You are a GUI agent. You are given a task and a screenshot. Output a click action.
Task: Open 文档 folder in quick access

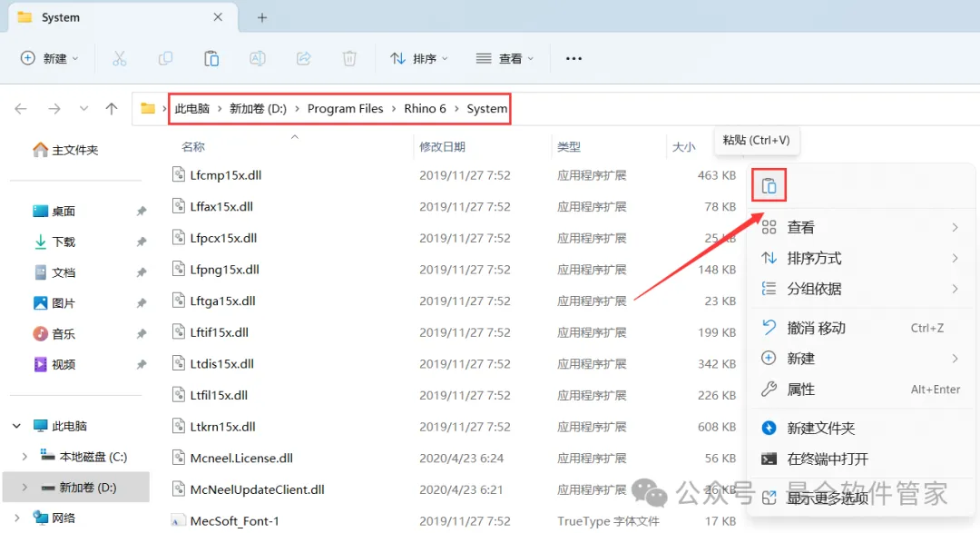pyautogui.click(x=54, y=272)
